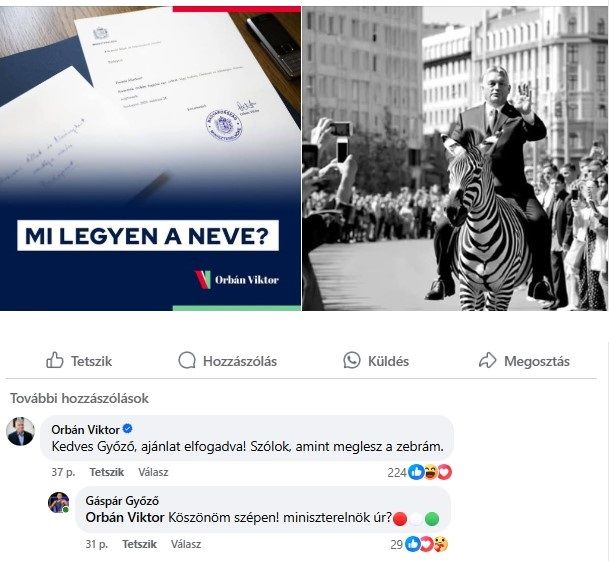The height and width of the screenshot is (561, 609).
Task: Click the Megosztás share arrow icon
Action: coord(487,361)
